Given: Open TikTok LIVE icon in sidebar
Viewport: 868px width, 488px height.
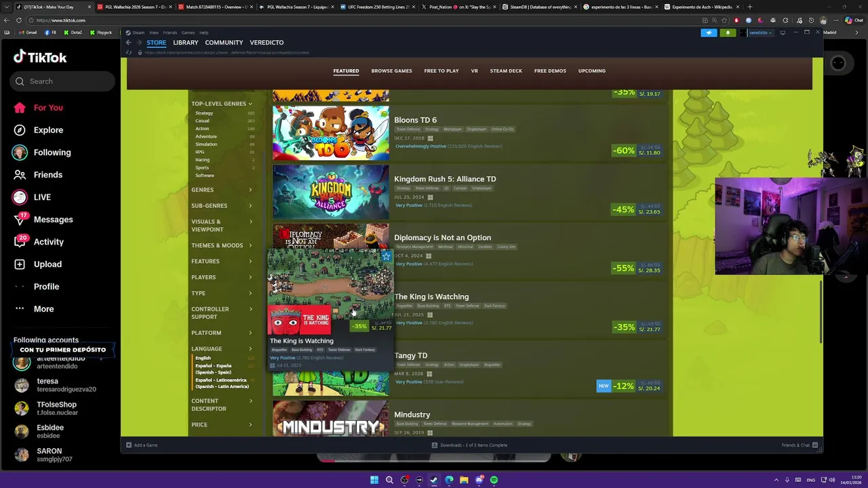Looking at the screenshot, I should (x=20, y=197).
